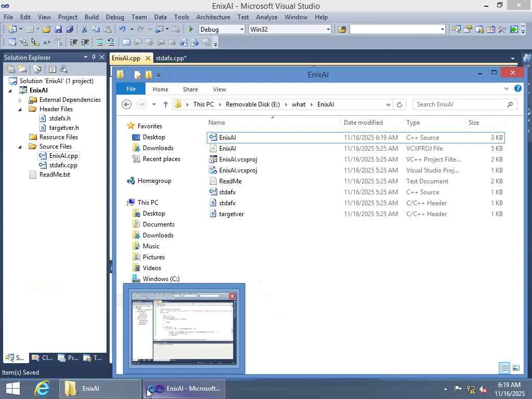Pin the Solution Explorer panel
Image resolution: width=532 pixels, height=399 pixels.
[x=94, y=57]
